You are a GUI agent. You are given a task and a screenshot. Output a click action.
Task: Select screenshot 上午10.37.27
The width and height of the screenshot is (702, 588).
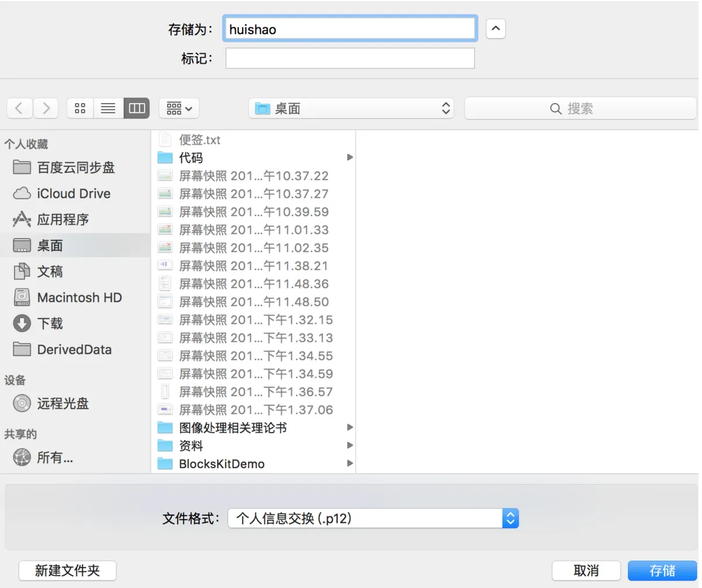pos(254,194)
